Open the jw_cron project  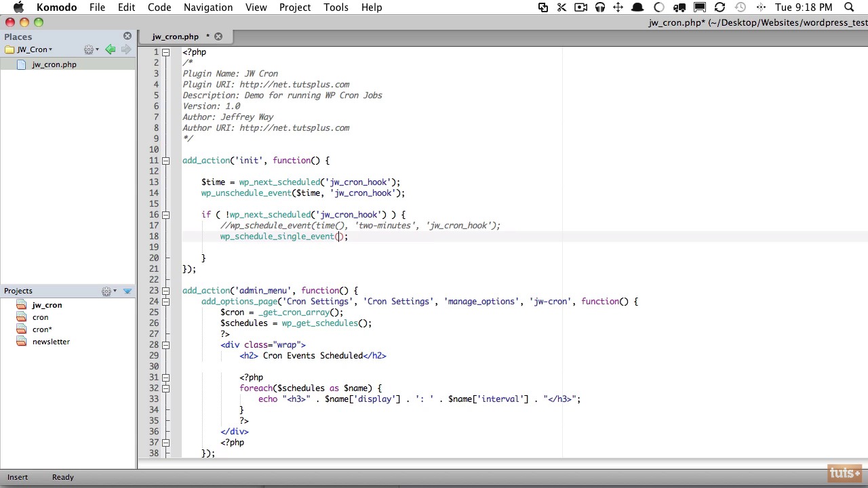coord(47,305)
